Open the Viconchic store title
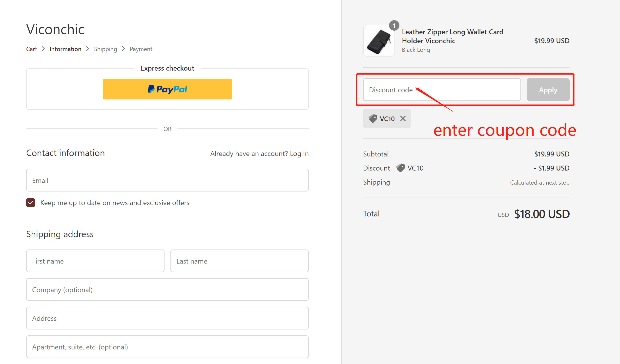 [55, 29]
